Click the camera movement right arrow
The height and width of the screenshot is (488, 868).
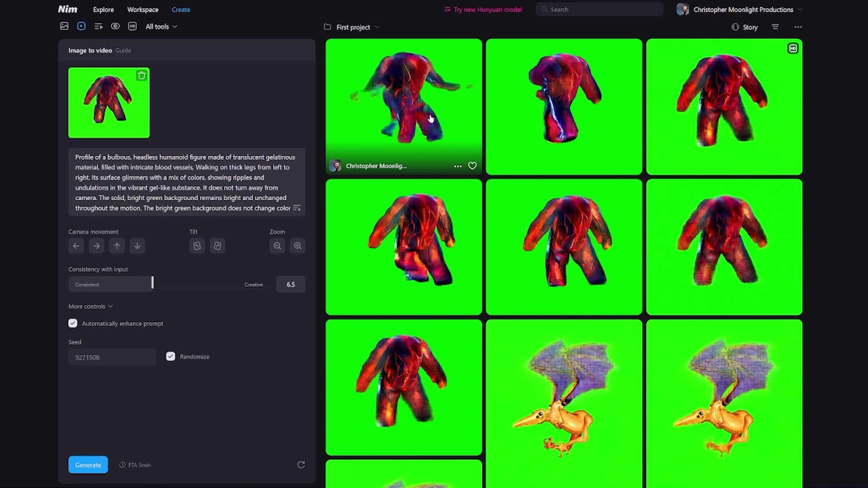96,246
